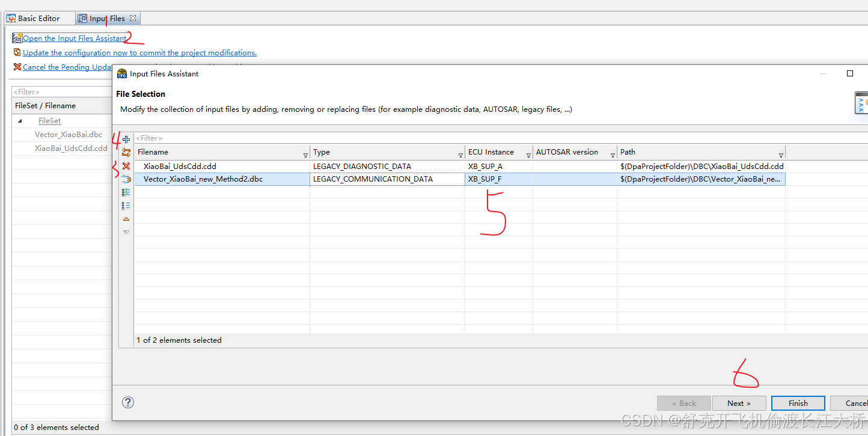Open the help question mark icon
The width and height of the screenshot is (868, 436).
coord(127,402)
